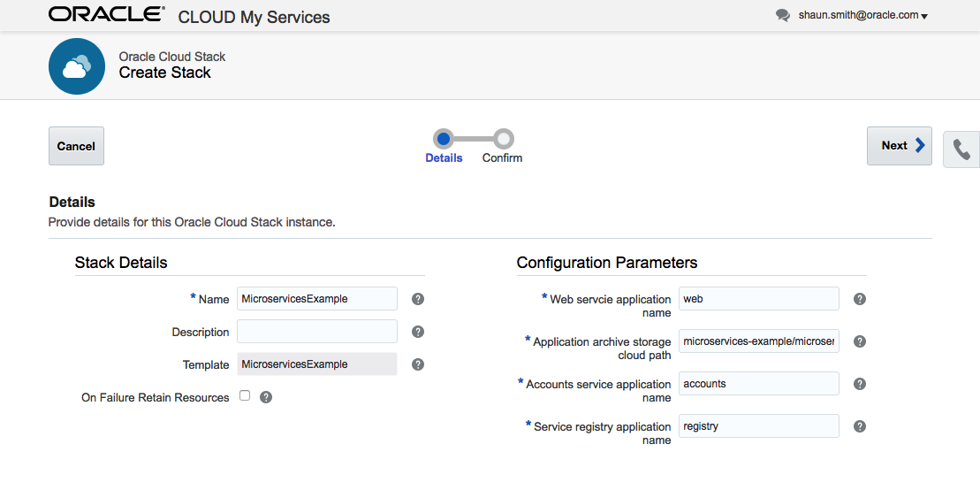Click the Stack Details heading
The image size is (980, 490).
click(121, 263)
